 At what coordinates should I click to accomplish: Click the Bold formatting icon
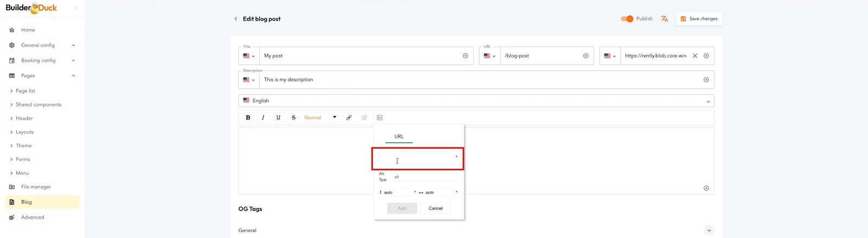[x=248, y=118]
